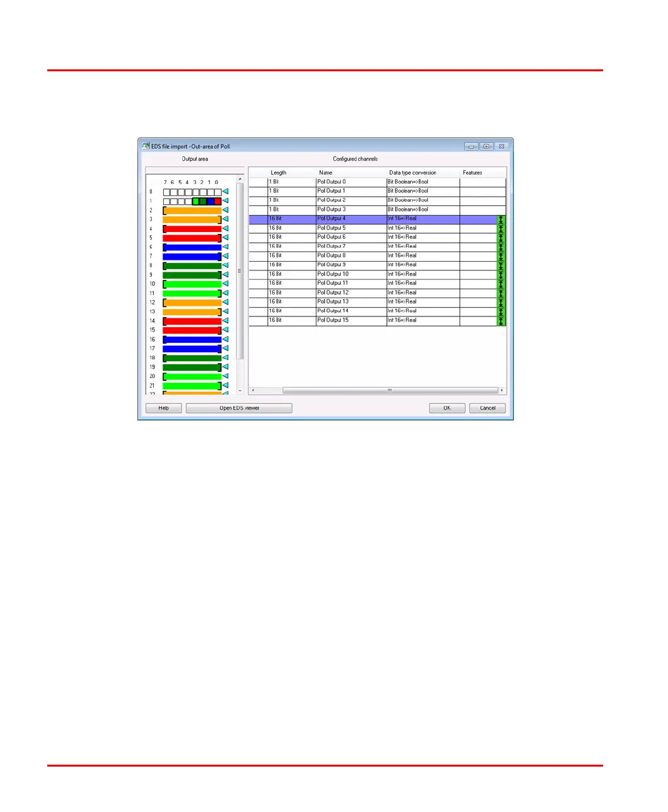Select the Poll Output 0 name cell
The width and height of the screenshot is (668, 812).
point(351,182)
